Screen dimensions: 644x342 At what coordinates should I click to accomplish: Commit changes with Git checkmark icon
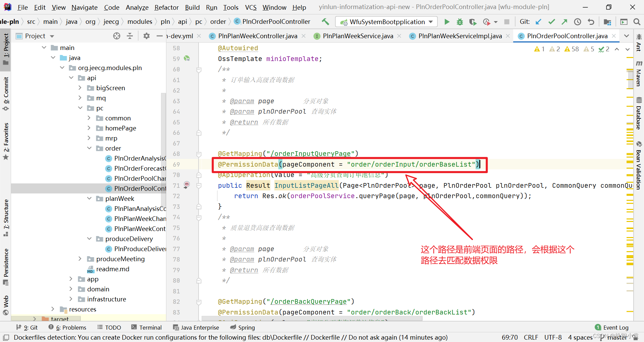point(551,22)
